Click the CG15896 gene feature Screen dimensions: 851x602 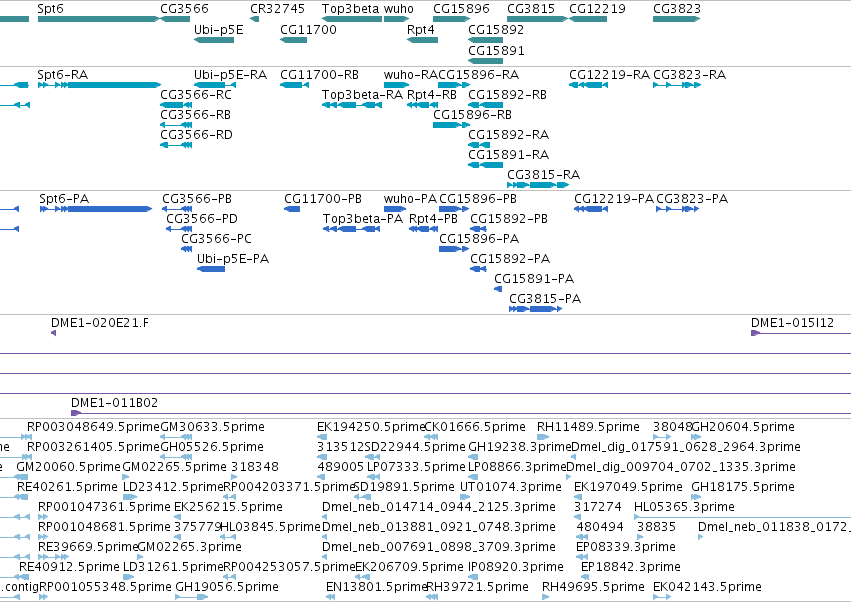[x=452, y=19]
